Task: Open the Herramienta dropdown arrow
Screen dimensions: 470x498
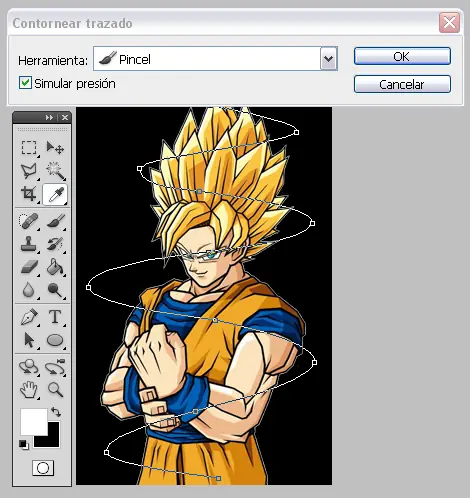Action: point(329,59)
